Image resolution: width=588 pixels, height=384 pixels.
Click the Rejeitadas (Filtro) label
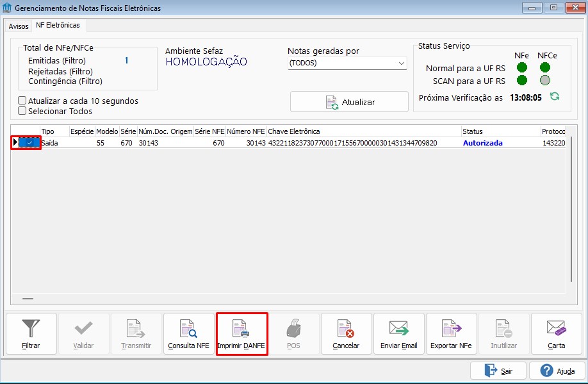(x=60, y=71)
